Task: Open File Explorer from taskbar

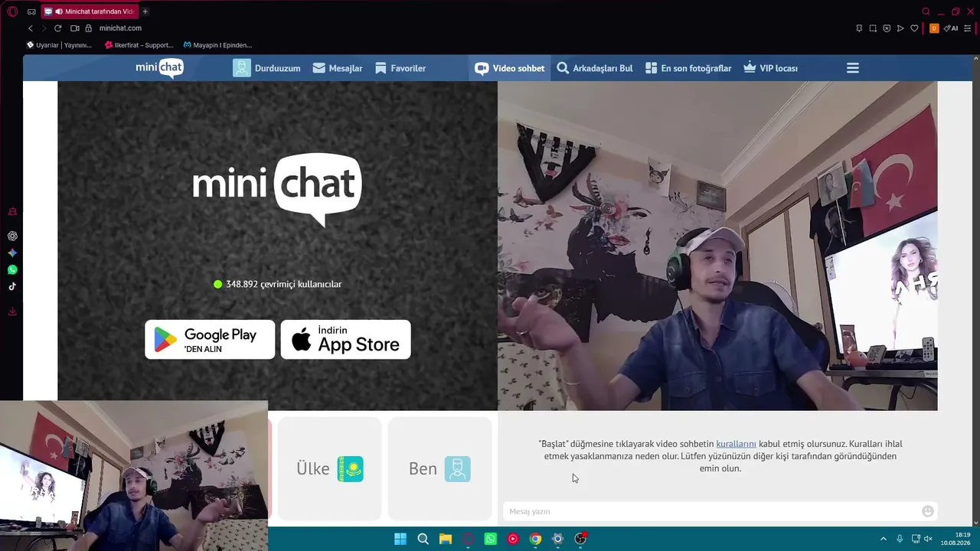Action: (446, 539)
